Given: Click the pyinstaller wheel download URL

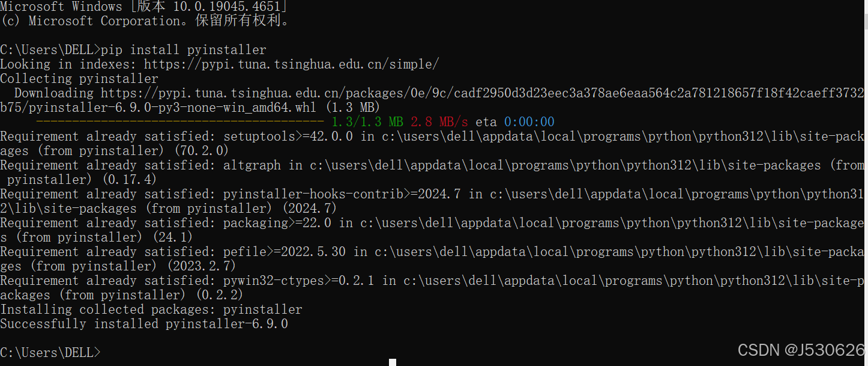Looking at the screenshot, I should [420, 93].
